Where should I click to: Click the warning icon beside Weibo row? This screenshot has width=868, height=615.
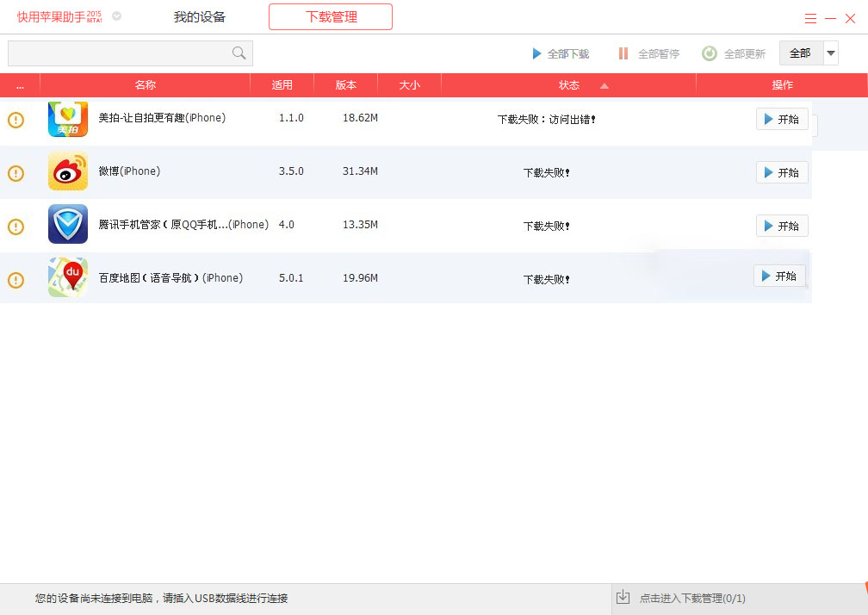[15, 173]
